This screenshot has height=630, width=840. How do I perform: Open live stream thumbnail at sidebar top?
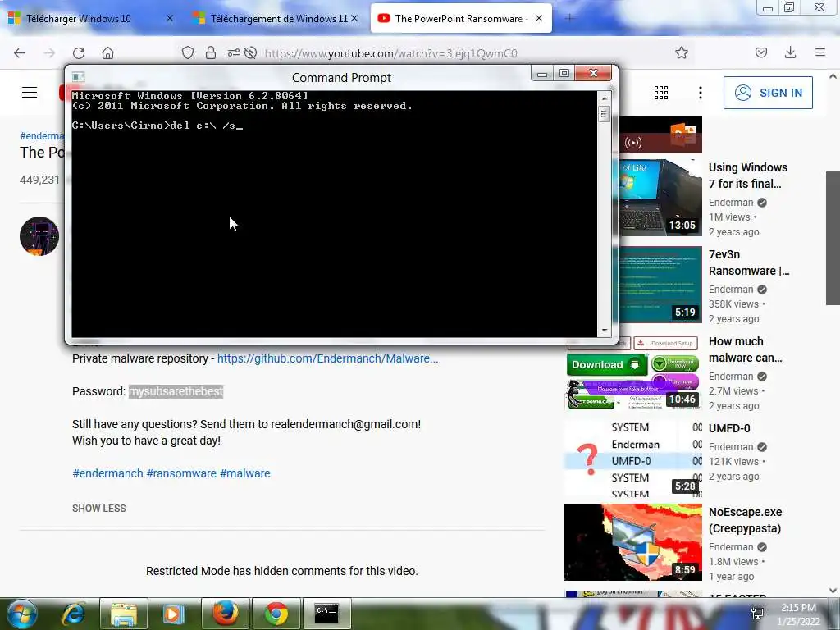click(660, 134)
